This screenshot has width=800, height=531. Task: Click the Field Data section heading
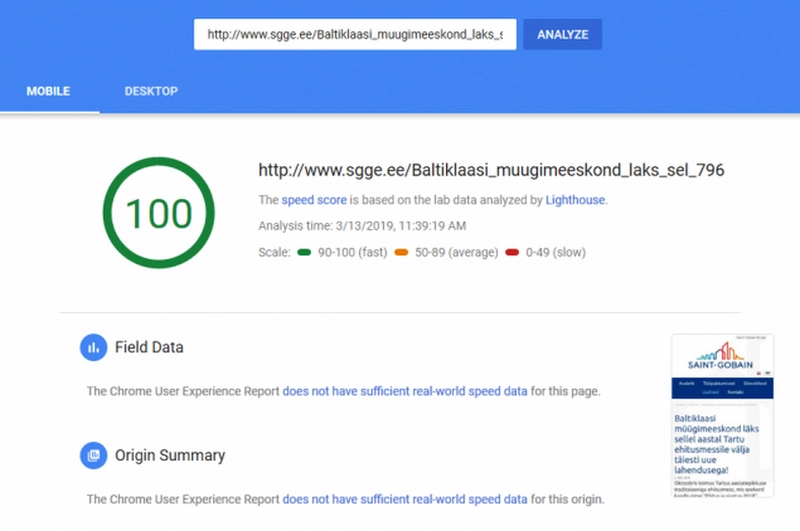[x=149, y=347]
